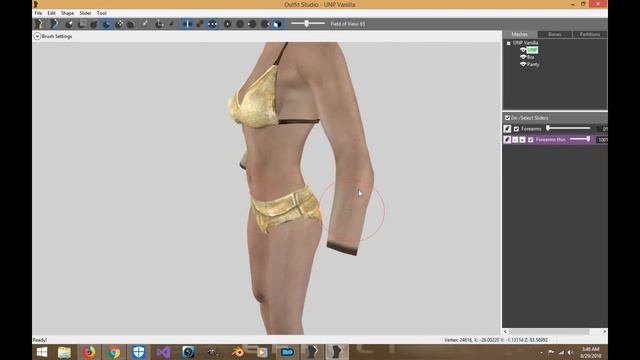Open Visual Studio from the taskbar

163,352
